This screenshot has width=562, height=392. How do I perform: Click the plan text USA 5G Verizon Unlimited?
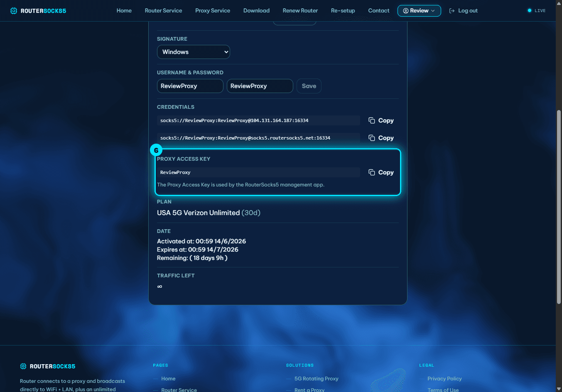click(x=199, y=213)
